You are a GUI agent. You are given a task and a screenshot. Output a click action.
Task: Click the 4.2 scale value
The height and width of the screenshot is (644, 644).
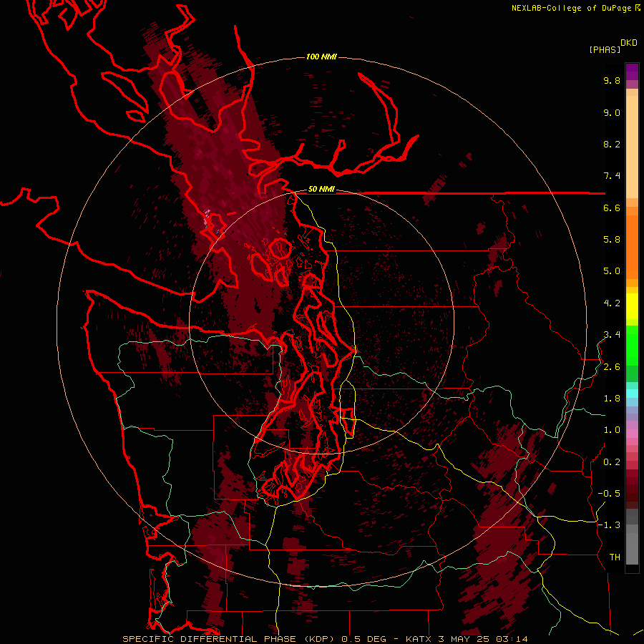pyautogui.click(x=612, y=303)
